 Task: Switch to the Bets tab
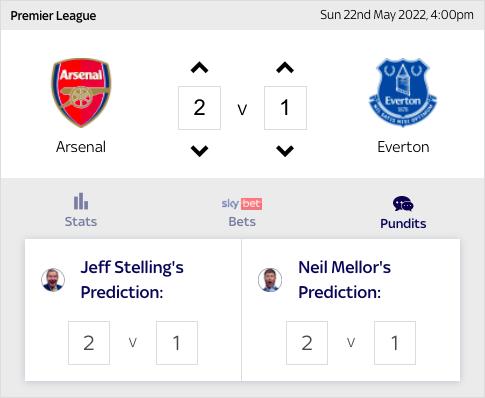[x=242, y=222]
